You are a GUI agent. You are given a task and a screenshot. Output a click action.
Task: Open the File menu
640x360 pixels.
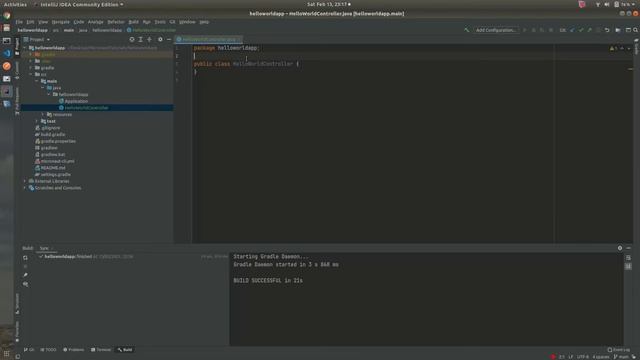[x=19, y=22]
